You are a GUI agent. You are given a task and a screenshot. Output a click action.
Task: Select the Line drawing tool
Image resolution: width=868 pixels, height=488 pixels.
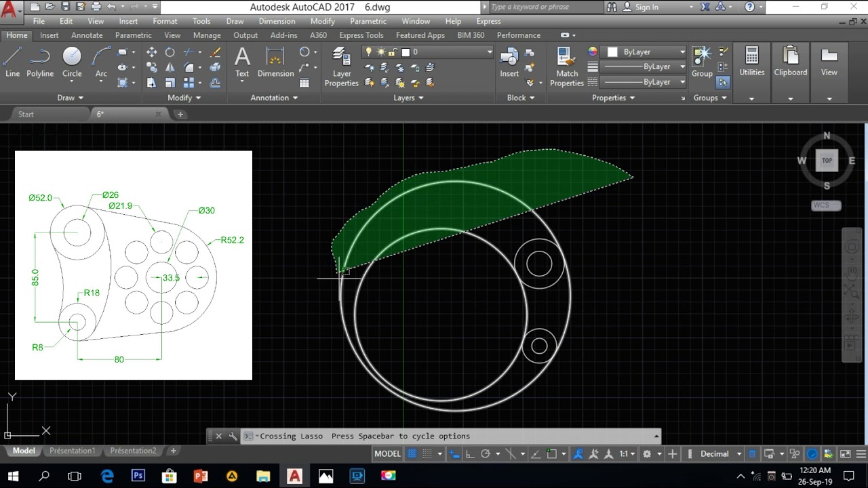pyautogui.click(x=12, y=62)
